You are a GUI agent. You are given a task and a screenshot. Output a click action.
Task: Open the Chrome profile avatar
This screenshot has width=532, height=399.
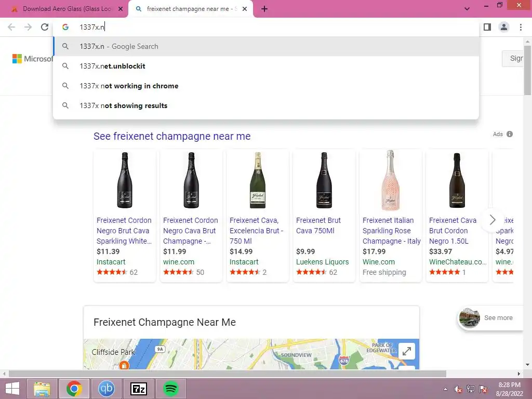click(x=504, y=27)
